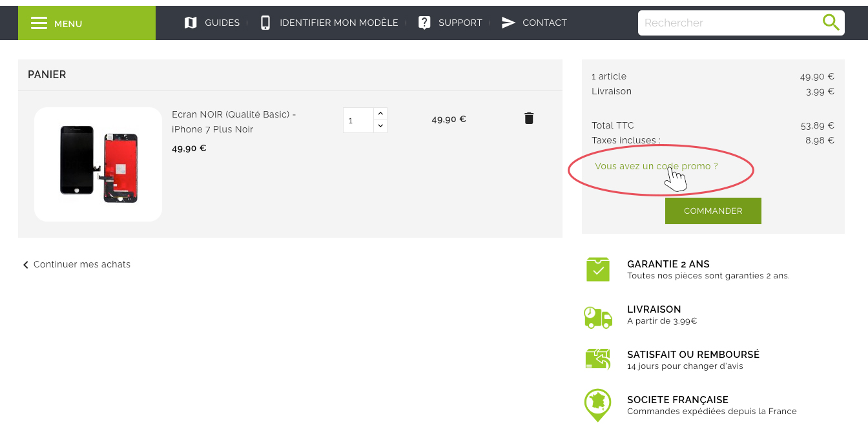
Task: Click the Satisfait ou Remboursé icon
Action: (598, 359)
